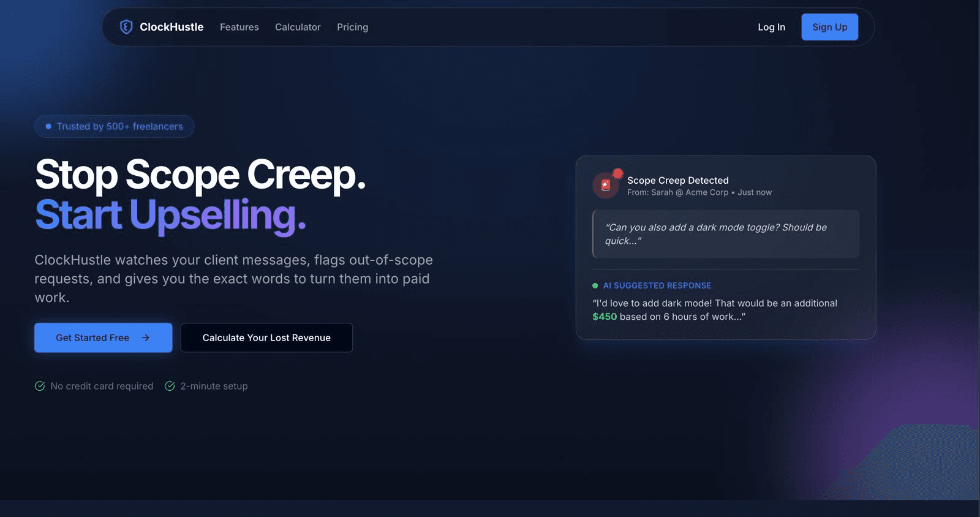Click the From: Sarah @ Acme Corp line

(699, 192)
